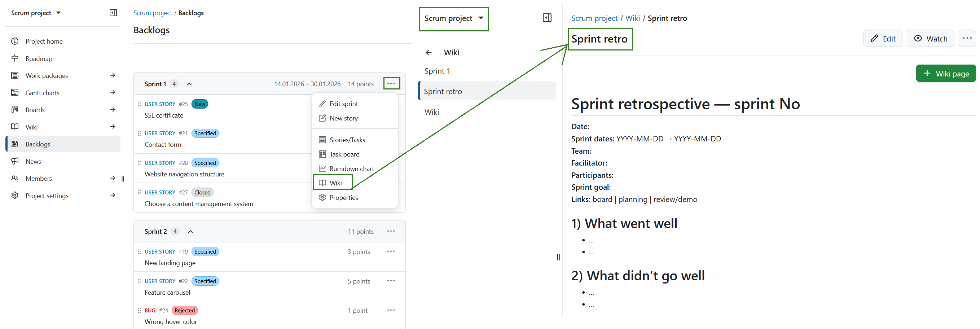The image size is (980, 329).
Task: Toggle watching the Sprint retro page
Action: click(x=931, y=38)
